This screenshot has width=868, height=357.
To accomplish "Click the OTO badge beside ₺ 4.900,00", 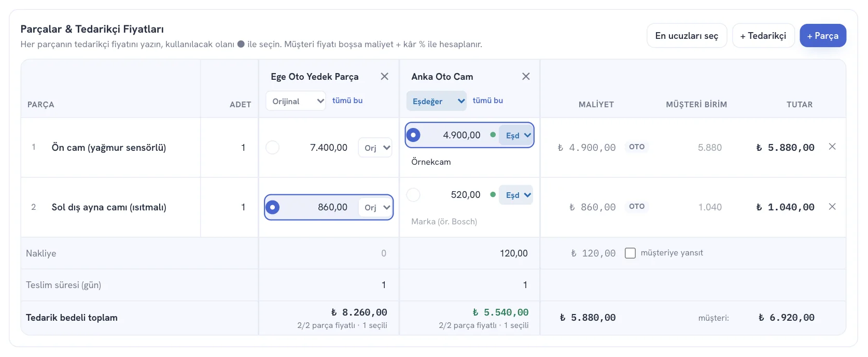I will point(637,147).
